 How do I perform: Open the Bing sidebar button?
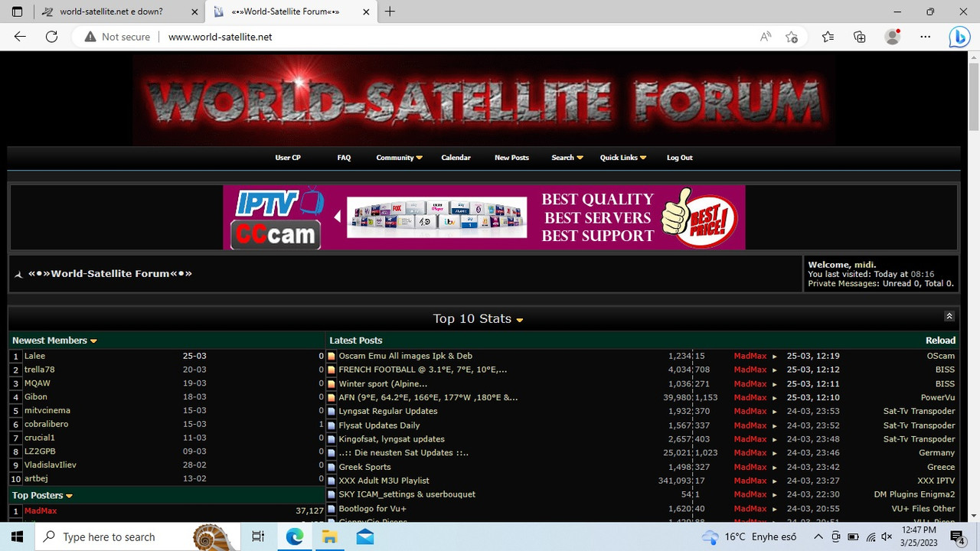click(x=959, y=37)
